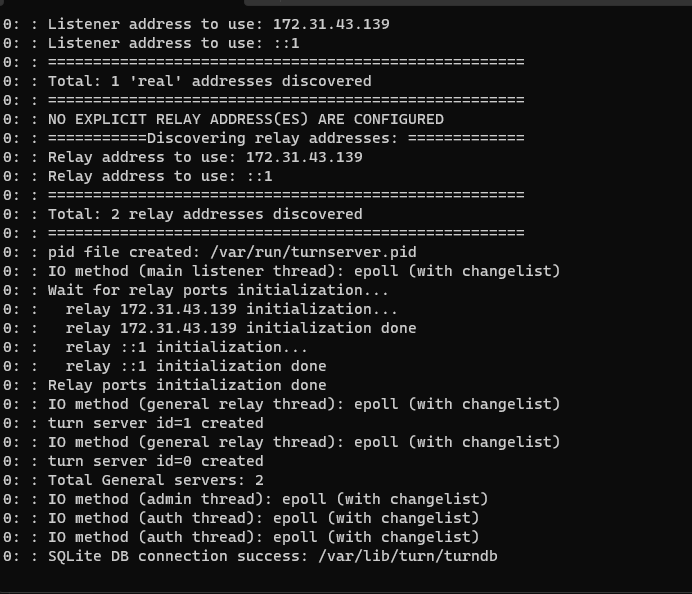Click the 'main listener thread' IO method line
The width and height of the screenshot is (692, 594).
(x=304, y=271)
